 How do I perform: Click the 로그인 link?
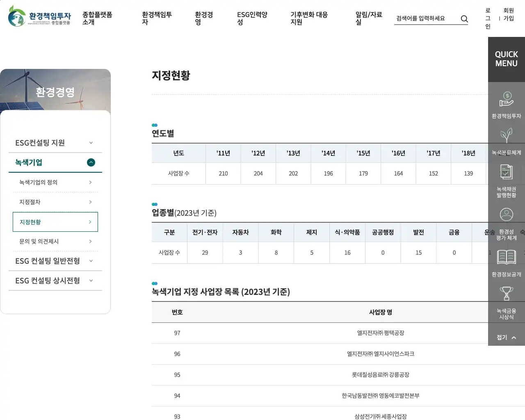pos(488,18)
